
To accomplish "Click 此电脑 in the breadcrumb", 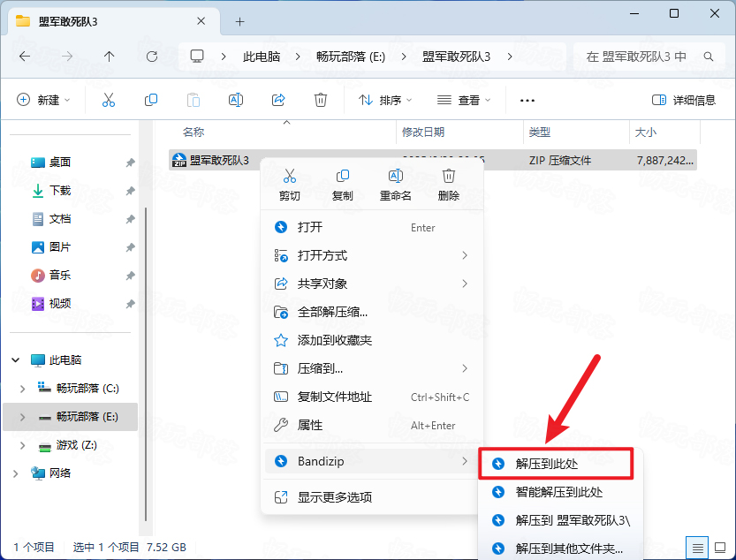I will click(x=262, y=57).
